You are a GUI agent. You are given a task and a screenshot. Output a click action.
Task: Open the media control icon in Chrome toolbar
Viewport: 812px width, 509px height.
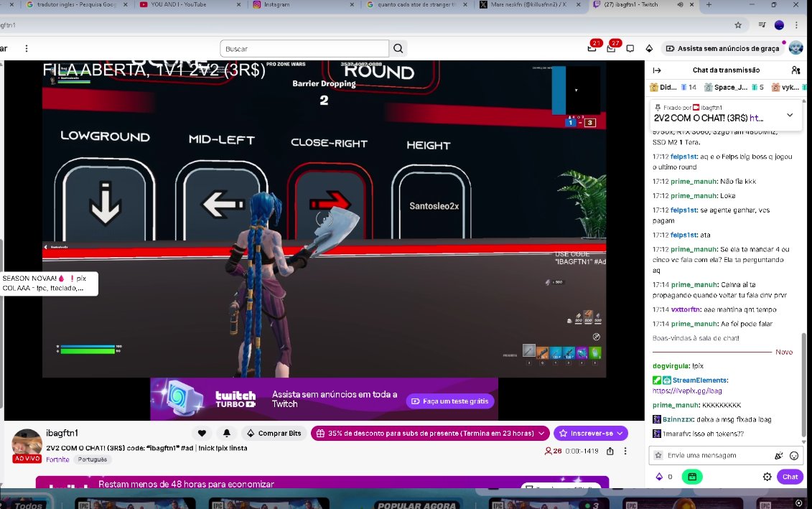click(762, 25)
